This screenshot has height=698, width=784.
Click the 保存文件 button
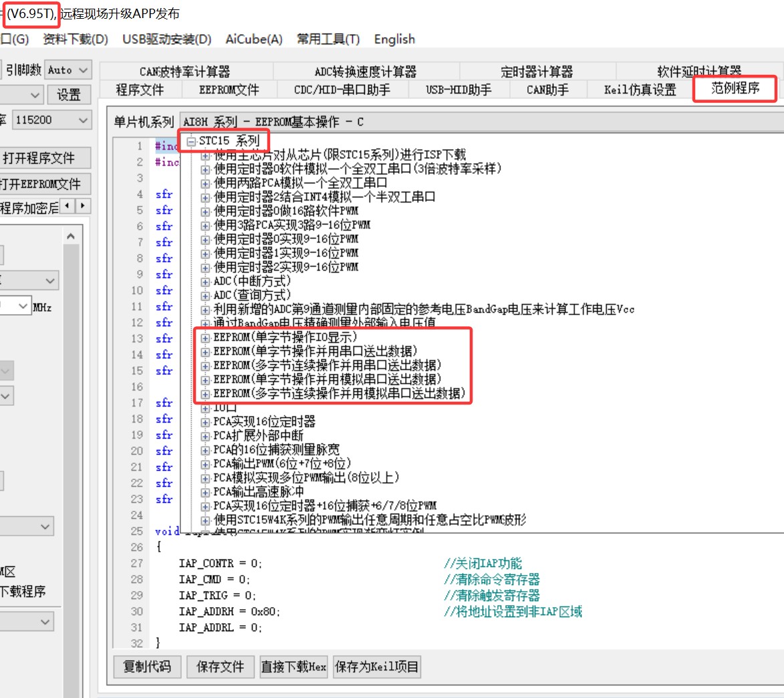pyautogui.click(x=220, y=667)
